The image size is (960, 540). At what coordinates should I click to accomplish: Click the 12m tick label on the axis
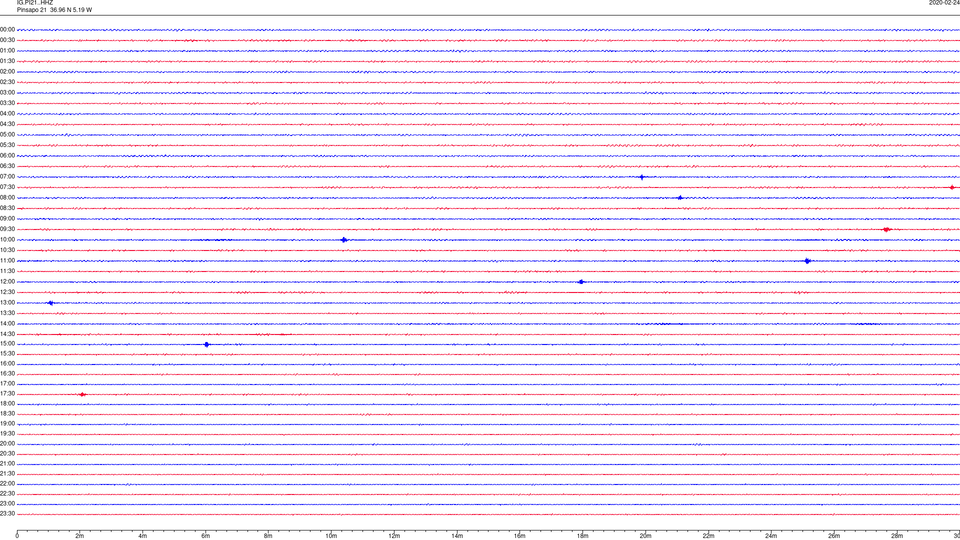pos(394,536)
